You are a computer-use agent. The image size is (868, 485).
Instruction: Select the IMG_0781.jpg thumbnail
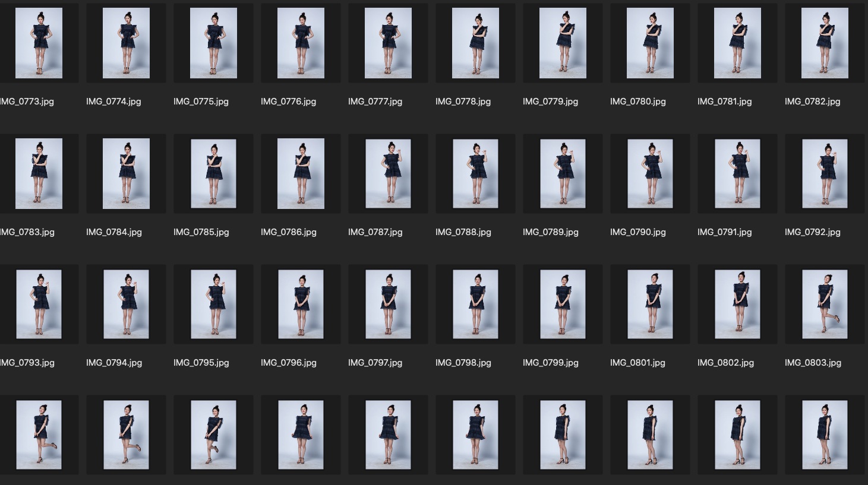[737, 43]
